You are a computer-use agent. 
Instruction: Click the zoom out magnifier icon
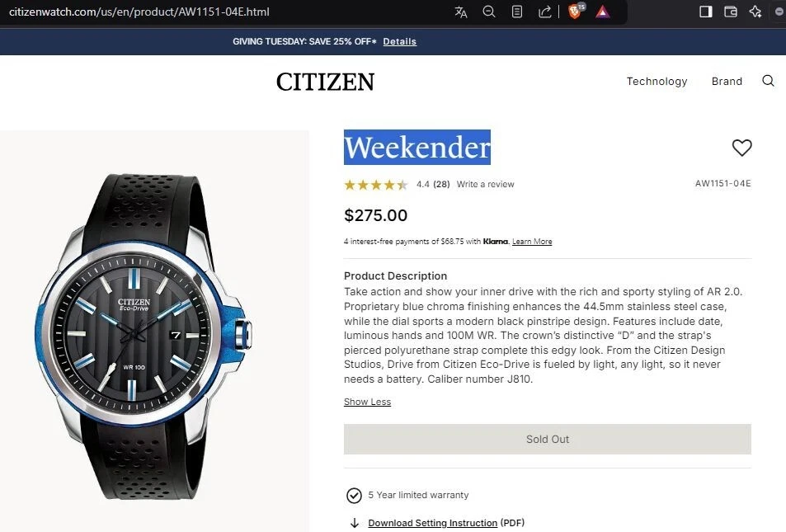[x=489, y=12]
